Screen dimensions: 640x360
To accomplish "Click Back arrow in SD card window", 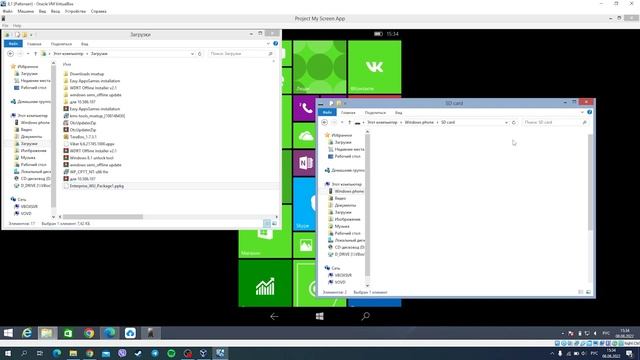I will click(x=324, y=122).
